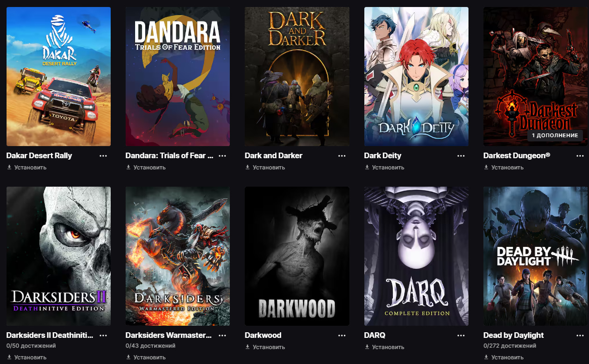Screen dimensions: 589x364
Task: Expand options for Dandara: Trials of Fear
Action: point(222,156)
